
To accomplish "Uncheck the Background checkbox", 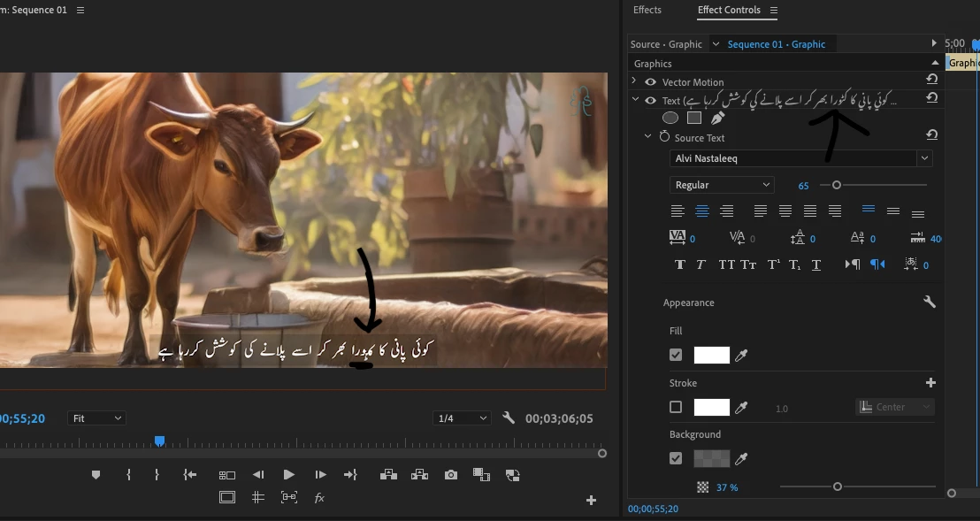I will [676, 458].
